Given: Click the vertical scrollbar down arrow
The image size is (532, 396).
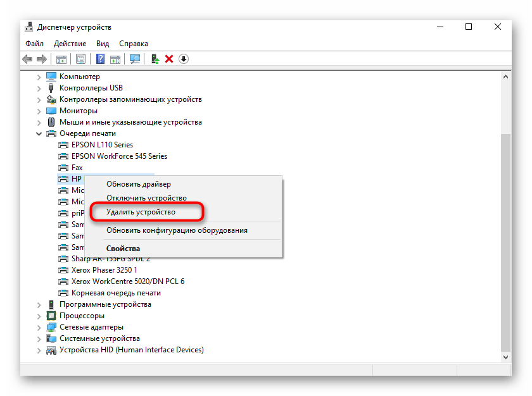Looking at the screenshot, I should (505, 356).
